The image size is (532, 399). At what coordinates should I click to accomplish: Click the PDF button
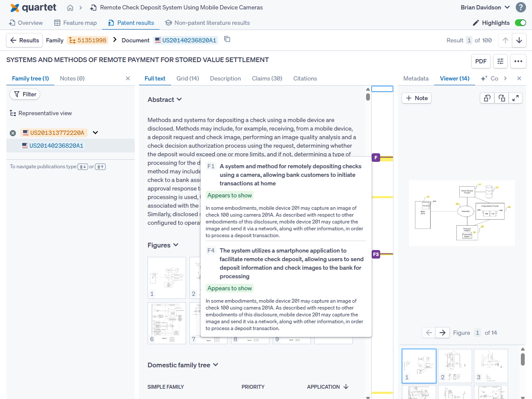click(x=481, y=61)
